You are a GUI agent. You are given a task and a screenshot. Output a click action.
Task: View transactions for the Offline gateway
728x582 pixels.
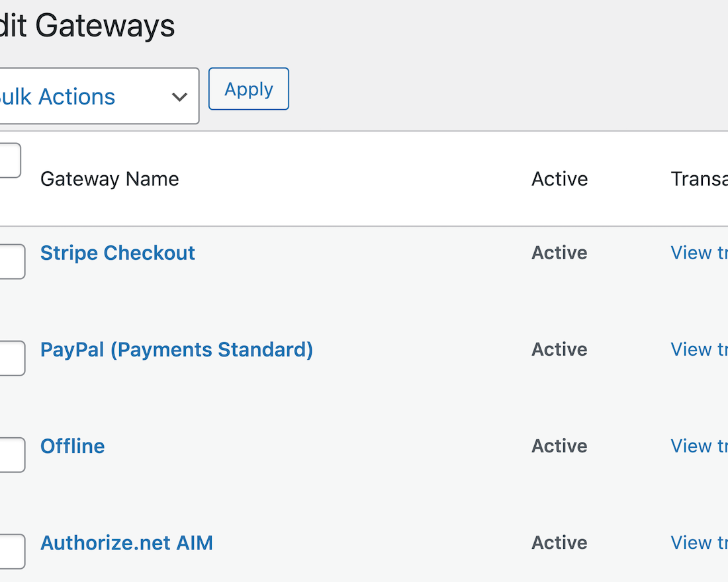coord(699,446)
